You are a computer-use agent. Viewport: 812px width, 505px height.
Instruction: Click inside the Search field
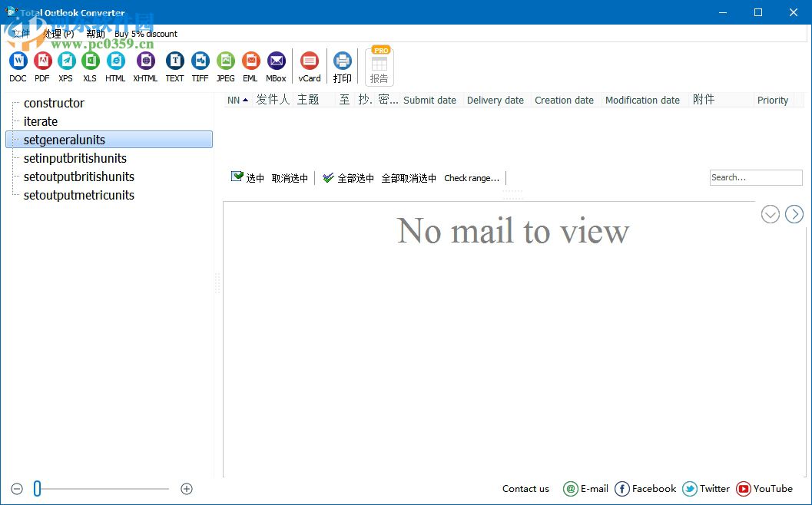755,177
